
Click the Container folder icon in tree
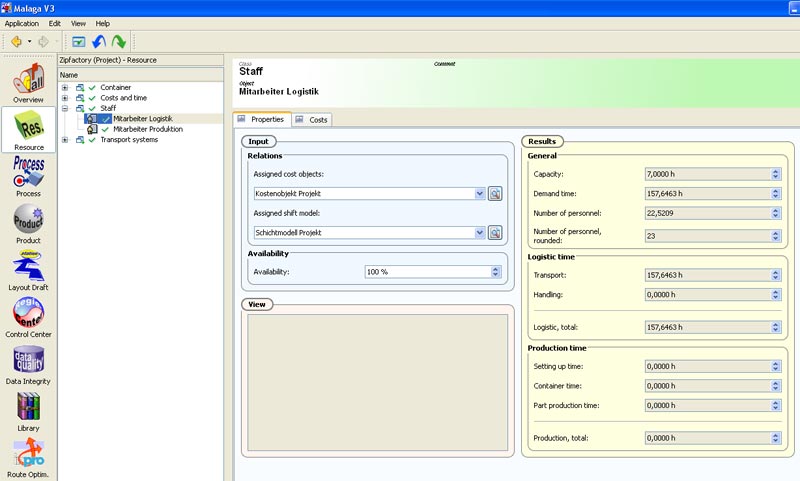point(80,88)
